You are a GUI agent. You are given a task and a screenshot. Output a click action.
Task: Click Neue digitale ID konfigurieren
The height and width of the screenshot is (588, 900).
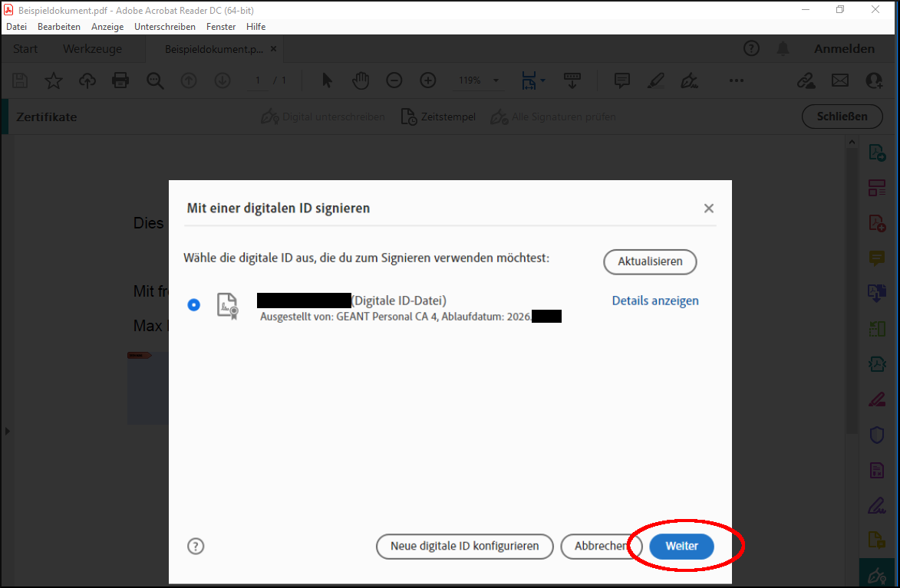click(465, 546)
